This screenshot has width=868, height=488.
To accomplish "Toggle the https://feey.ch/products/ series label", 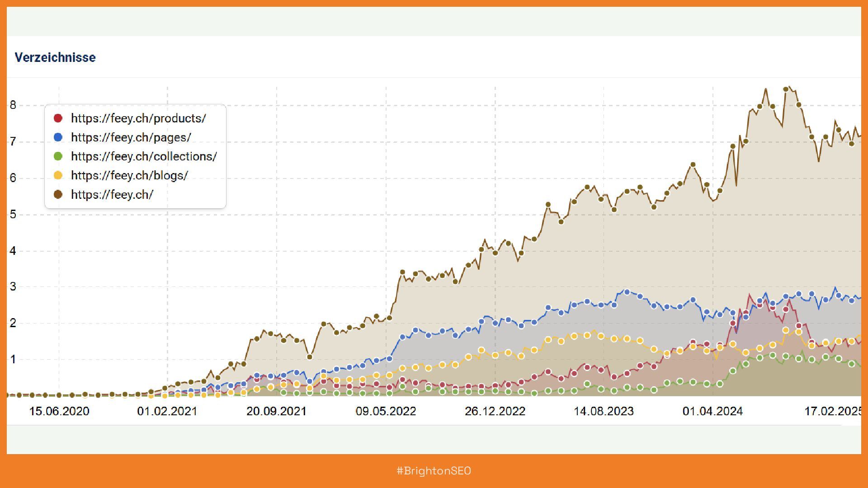I will pyautogui.click(x=138, y=118).
